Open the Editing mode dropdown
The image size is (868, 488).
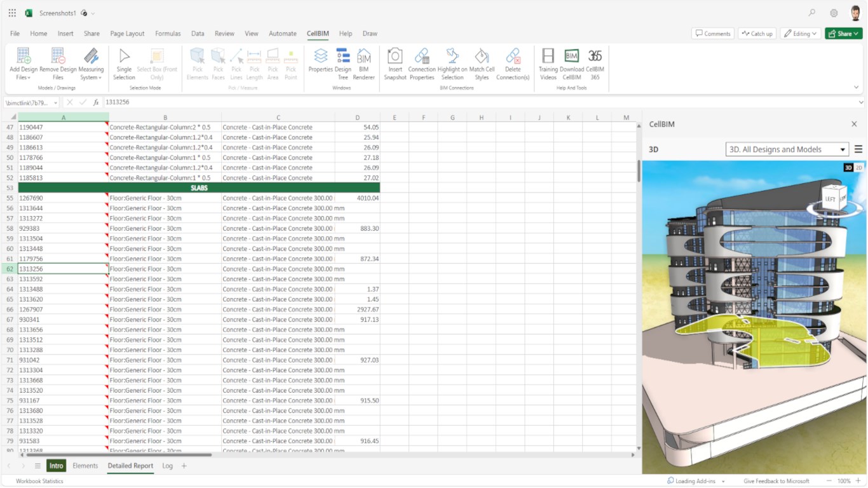pos(800,34)
